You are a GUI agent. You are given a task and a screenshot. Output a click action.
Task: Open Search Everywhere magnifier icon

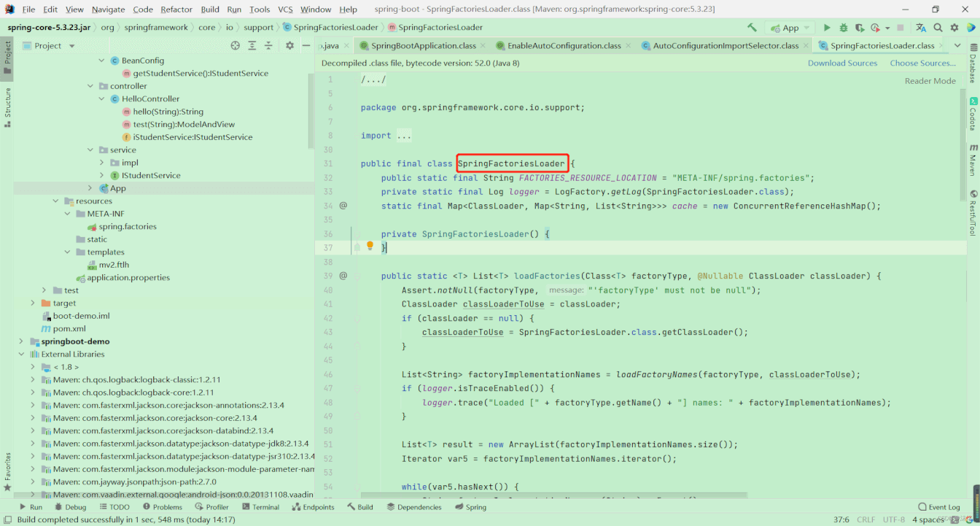938,28
